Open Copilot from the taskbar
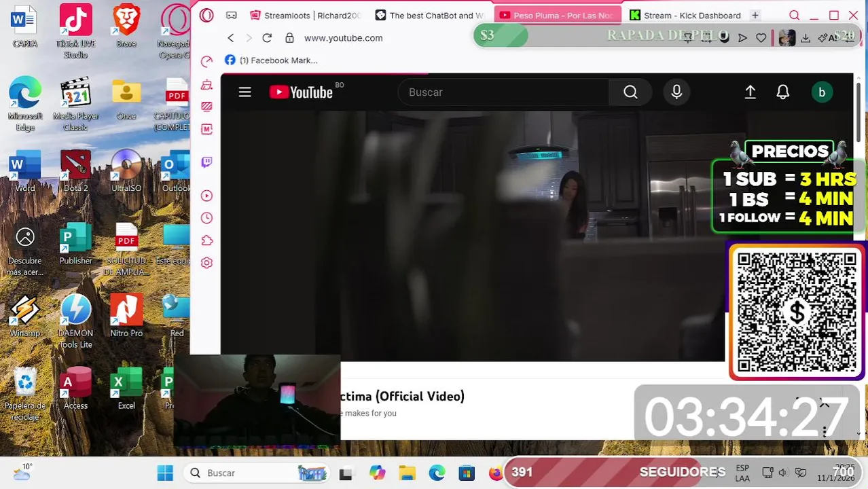The image size is (868, 489). point(377,473)
